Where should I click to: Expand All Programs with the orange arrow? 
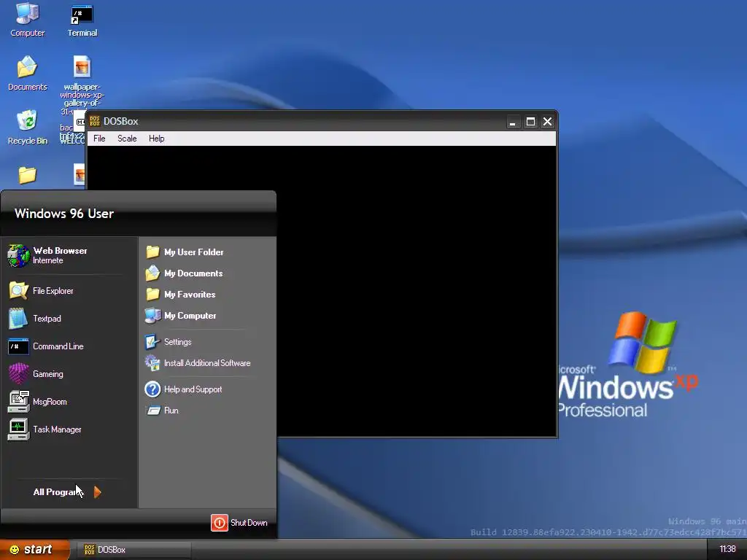97,492
